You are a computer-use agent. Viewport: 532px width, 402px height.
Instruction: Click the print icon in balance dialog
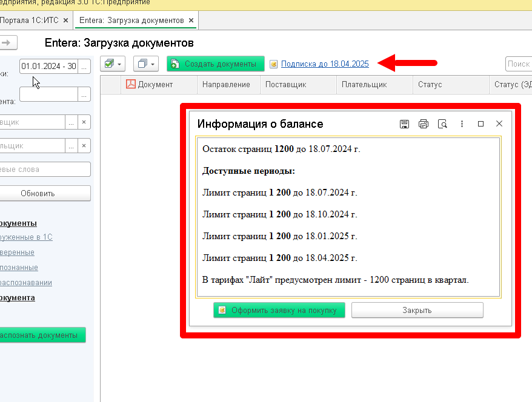tap(423, 124)
